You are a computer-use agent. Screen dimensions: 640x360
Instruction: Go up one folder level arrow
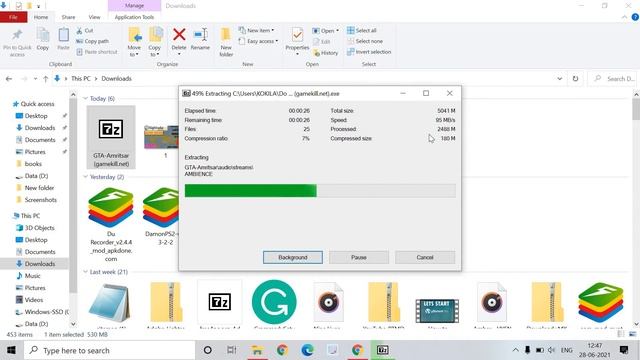point(45,78)
